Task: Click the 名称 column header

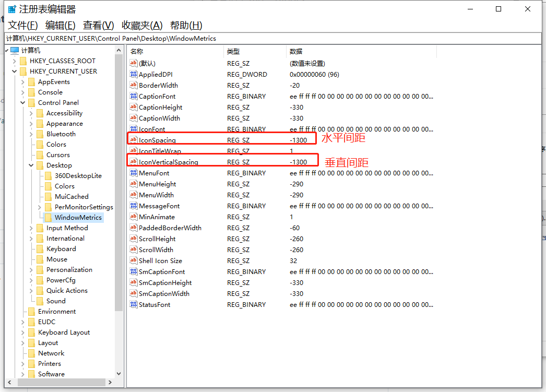Action: click(137, 51)
